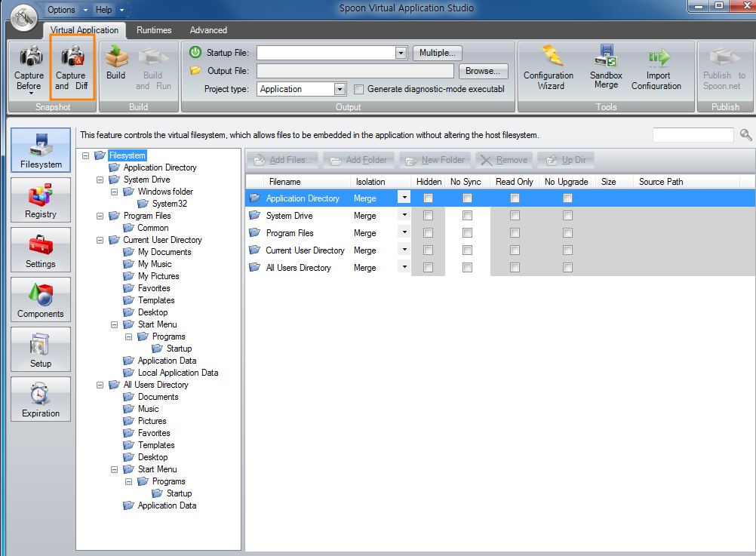This screenshot has width=756, height=556.
Task: Click the Build box icon
Action: 116,56
